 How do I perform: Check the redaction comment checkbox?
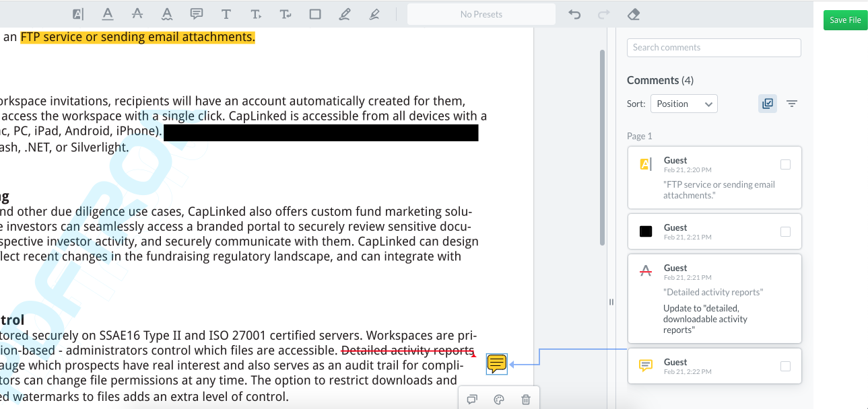pos(785,232)
